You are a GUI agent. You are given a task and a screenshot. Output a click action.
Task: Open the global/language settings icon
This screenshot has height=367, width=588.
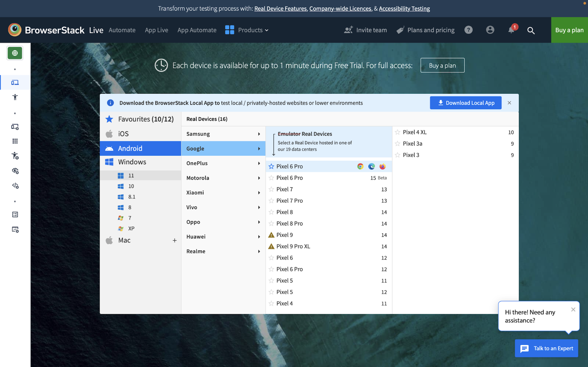(15, 52)
